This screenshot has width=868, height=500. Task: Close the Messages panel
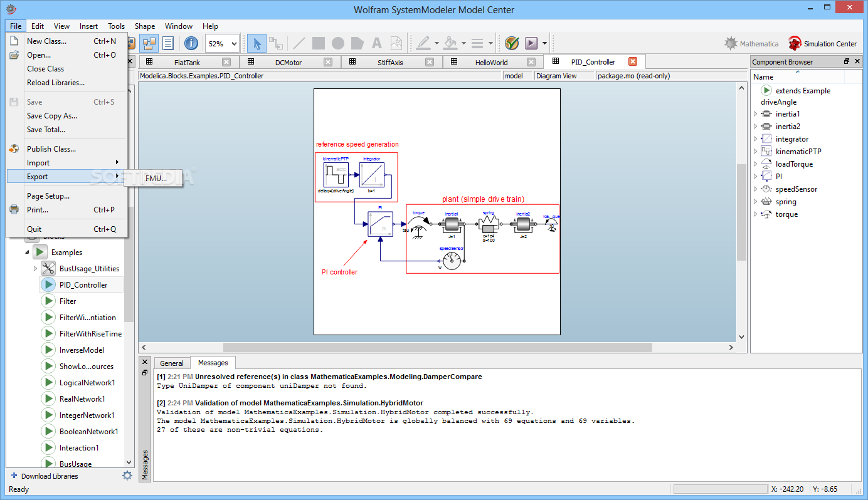click(145, 362)
